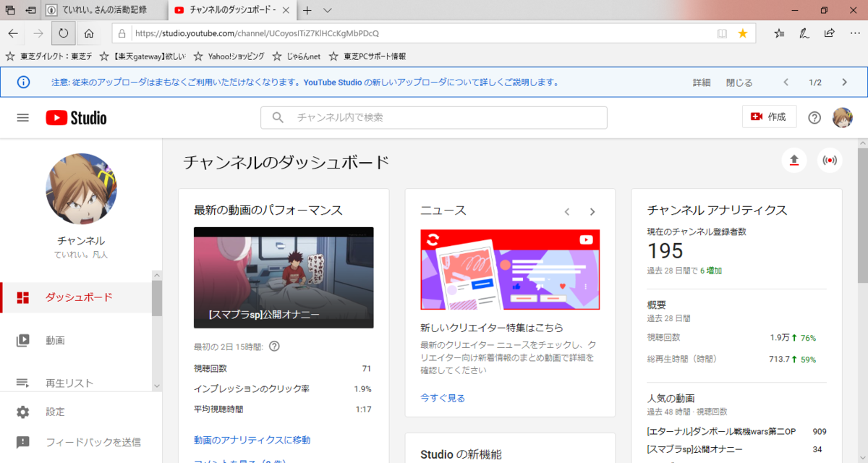Click the 今すぐ見る link

coord(443,398)
